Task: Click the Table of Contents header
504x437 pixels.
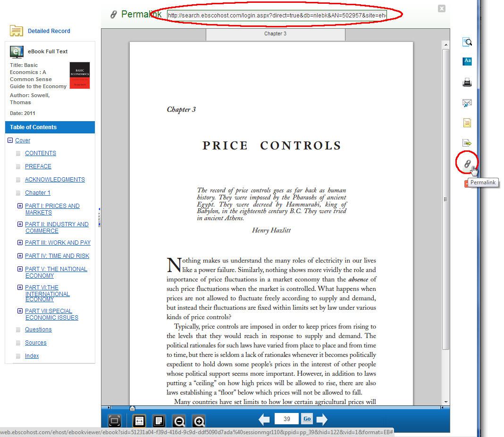Action: pyautogui.click(x=50, y=127)
